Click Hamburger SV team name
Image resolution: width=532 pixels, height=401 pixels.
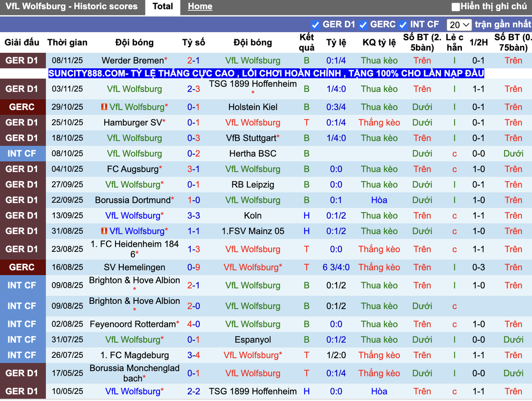point(133,123)
